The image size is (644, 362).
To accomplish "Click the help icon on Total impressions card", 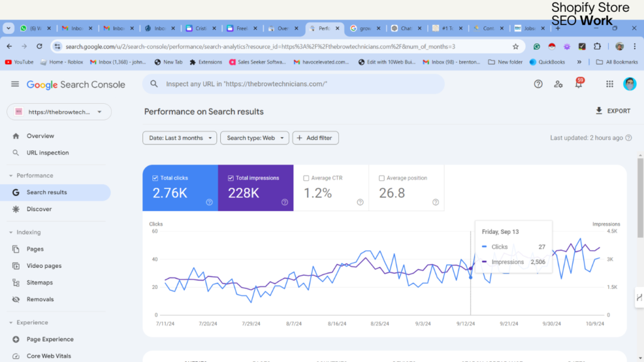I will pyautogui.click(x=285, y=202).
